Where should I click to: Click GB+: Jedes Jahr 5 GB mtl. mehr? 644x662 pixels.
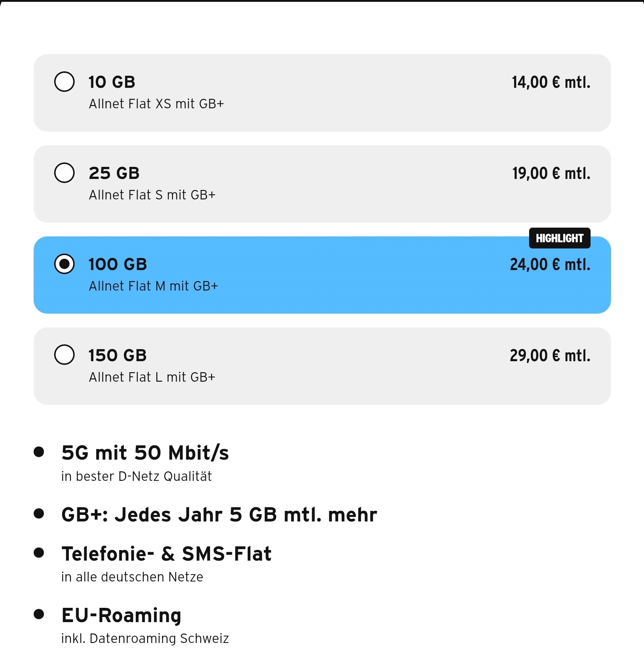pyautogui.click(x=219, y=515)
